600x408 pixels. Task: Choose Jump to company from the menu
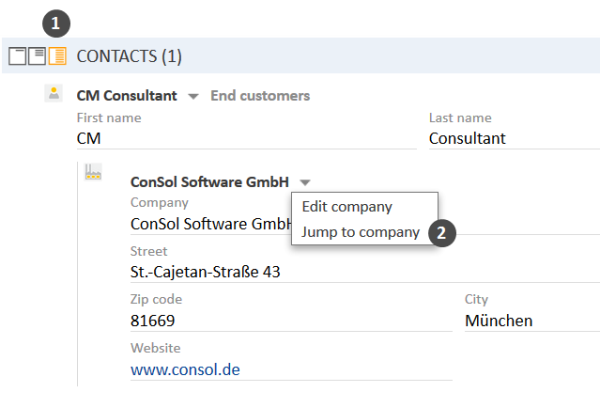[360, 232]
